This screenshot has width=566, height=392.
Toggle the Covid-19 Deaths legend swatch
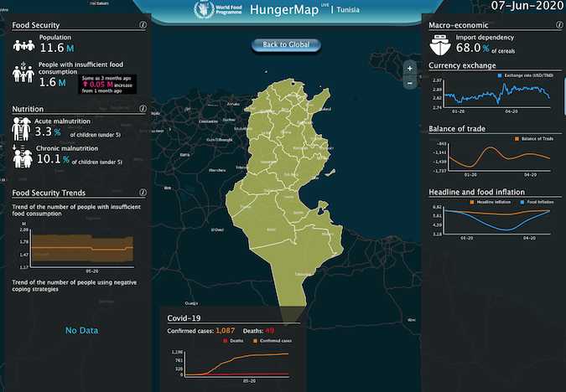[226, 340]
